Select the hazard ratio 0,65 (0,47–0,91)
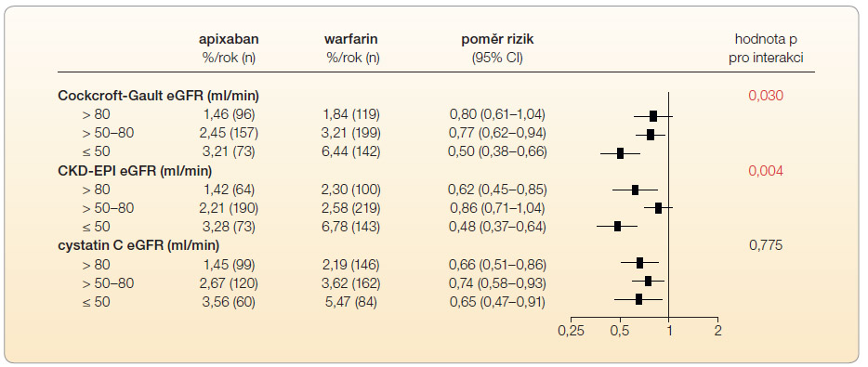The image size is (868, 367). [x=497, y=302]
